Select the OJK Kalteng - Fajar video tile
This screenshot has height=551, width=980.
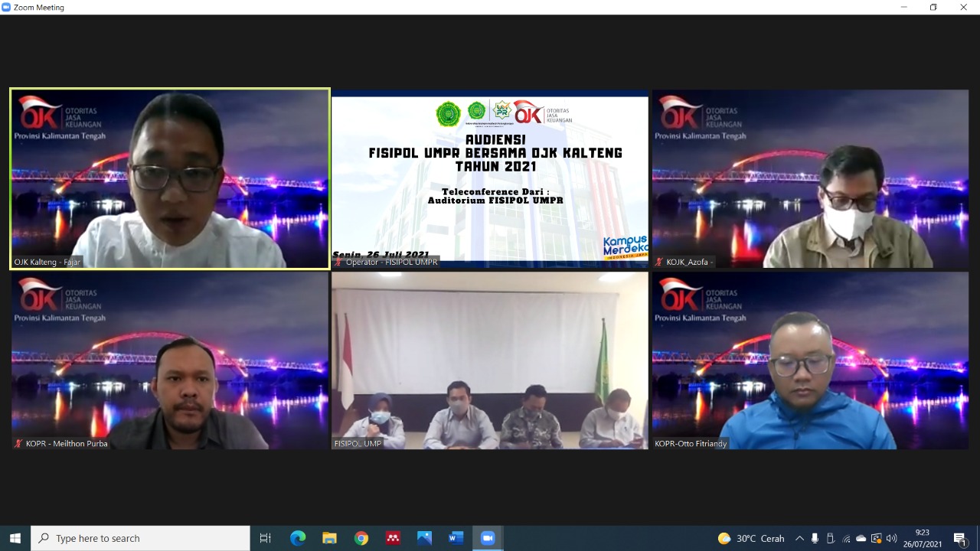pyautogui.click(x=170, y=179)
